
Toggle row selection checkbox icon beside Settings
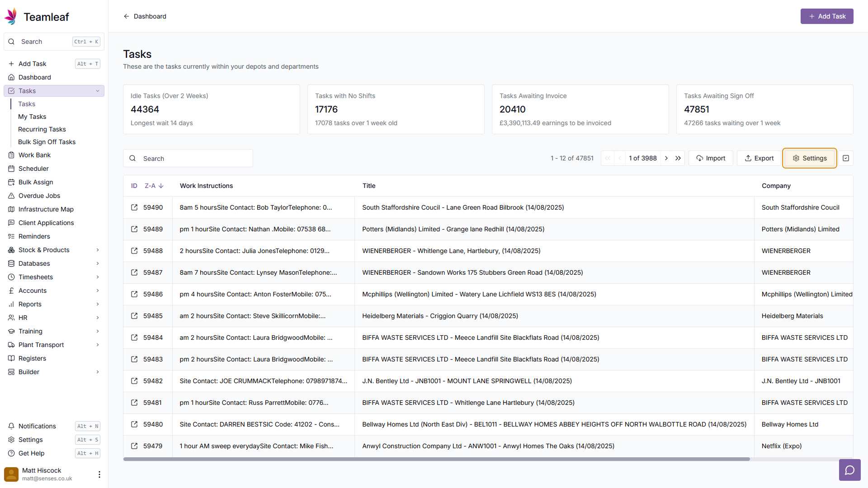point(846,158)
